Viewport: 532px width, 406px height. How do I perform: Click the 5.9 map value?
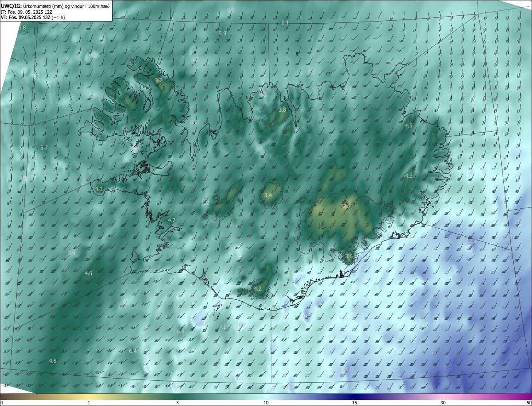click(222, 33)
